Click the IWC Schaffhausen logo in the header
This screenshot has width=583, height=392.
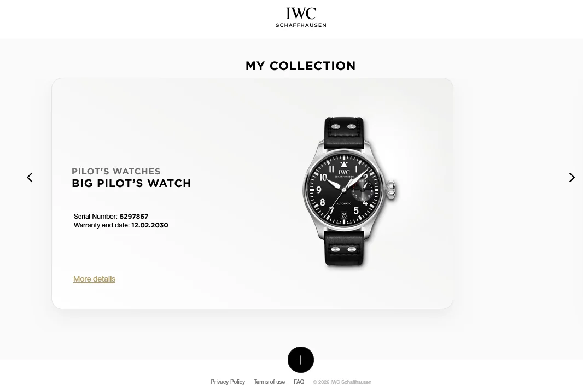pos(300,17)
